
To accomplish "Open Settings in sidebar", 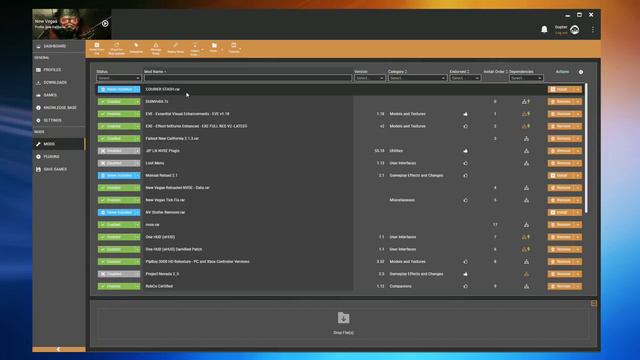I will tap(53, 120).
